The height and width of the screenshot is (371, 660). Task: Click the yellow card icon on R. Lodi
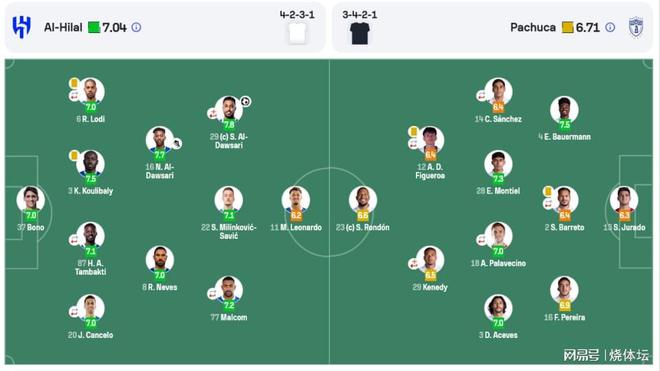click(x=74, y=83)
